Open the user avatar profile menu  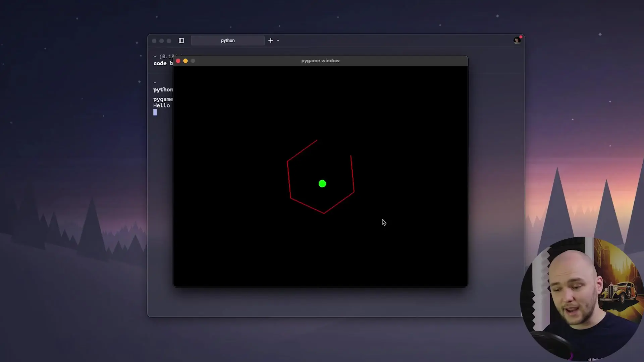[517, 41]
